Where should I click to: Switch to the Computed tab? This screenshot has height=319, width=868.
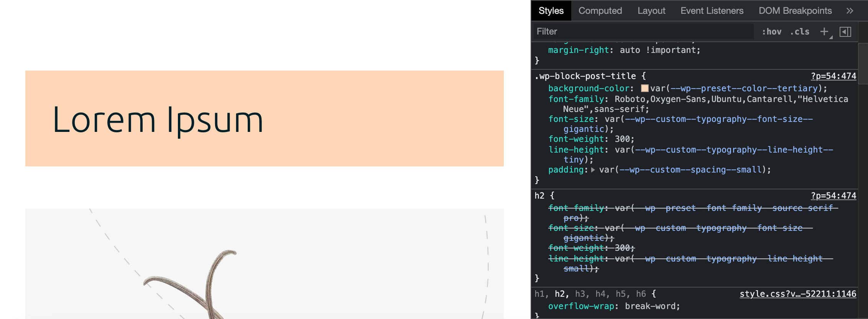[x=600, y=11]
